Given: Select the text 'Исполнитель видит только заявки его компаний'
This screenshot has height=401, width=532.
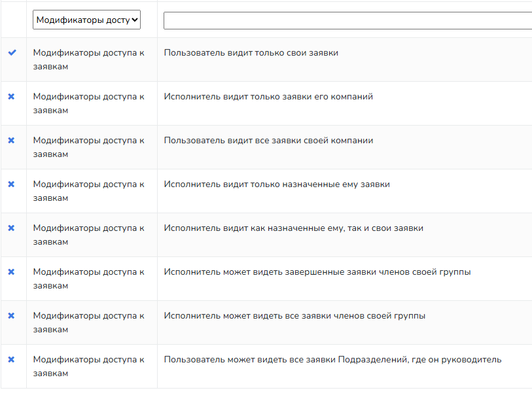Looking at the screenshot, I should [268, 97].
